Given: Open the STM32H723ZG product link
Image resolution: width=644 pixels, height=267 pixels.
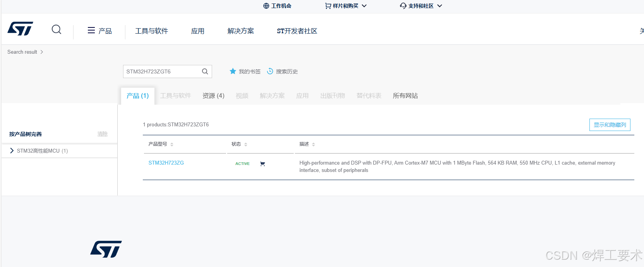Looking at the screenshot, I should tap(166, 163).
